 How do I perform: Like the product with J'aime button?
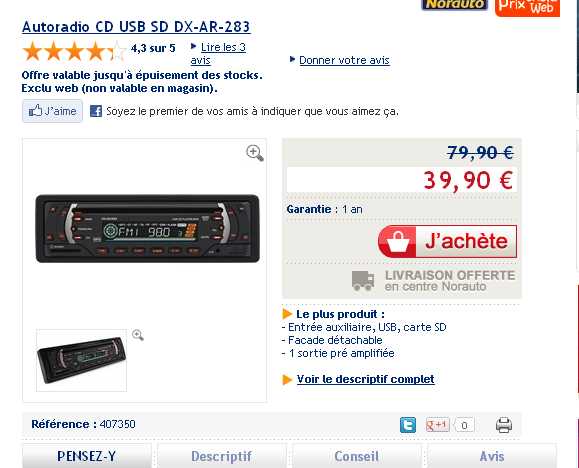coord(52,111)
